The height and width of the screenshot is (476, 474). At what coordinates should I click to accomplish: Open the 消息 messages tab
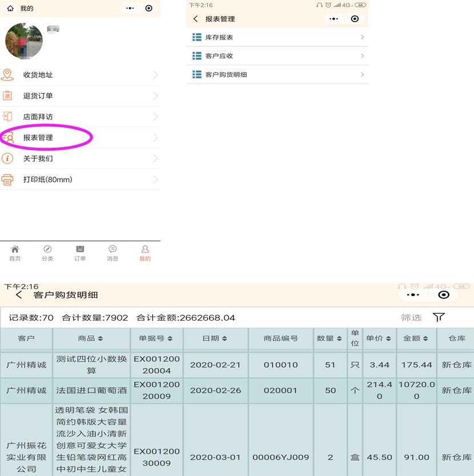(x=113, y=253)
